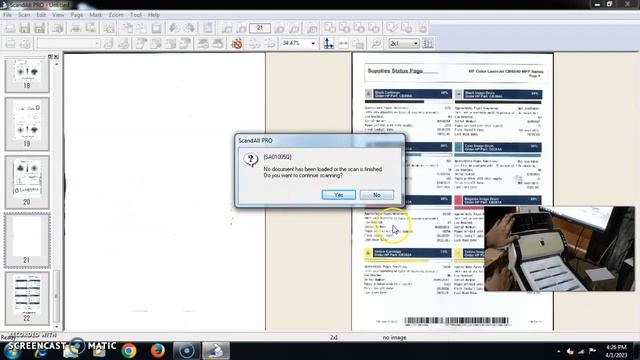Go to first page icon
640x360 pixels.
coord(227,28)
